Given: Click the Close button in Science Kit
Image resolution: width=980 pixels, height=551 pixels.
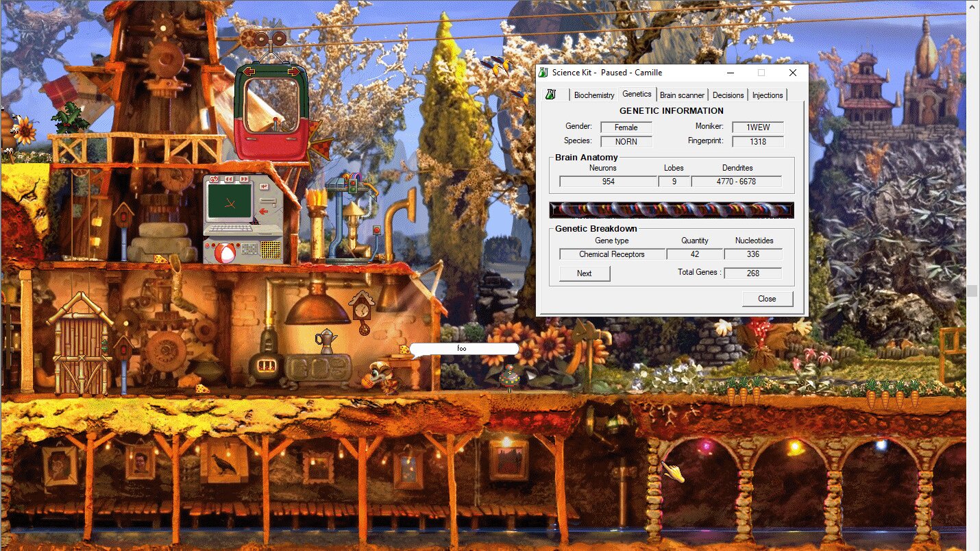Looking at the screenshot, I should pyautogui.click(x=767, y=299).
